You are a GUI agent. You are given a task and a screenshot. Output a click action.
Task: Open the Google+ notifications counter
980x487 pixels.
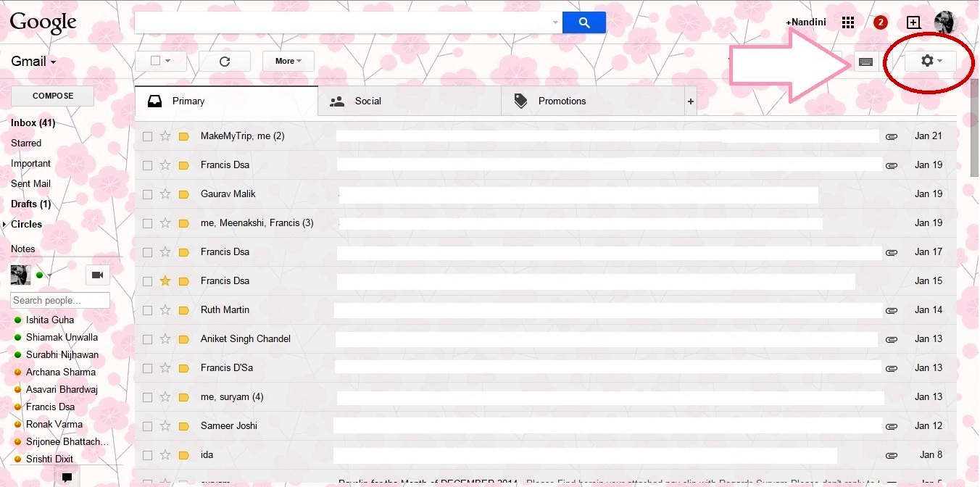pyautogui.click(x=879, y=22)
